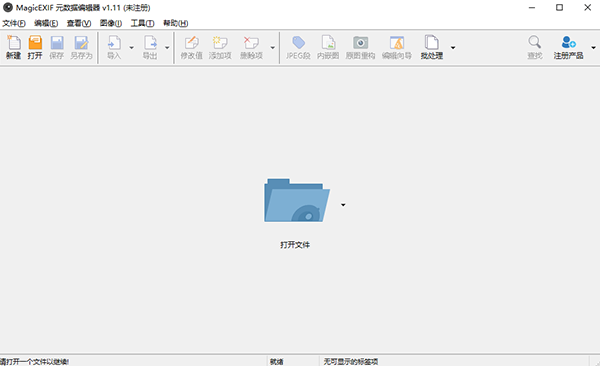Click the 查找 magnifier search icon
The image size is (600, 366).
click(x=535, y=47)
